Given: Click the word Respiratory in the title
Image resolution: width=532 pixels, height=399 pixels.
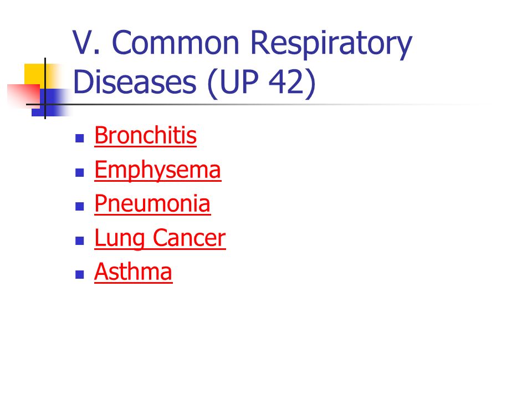Looking at the screenshot, I should [331, 43].
